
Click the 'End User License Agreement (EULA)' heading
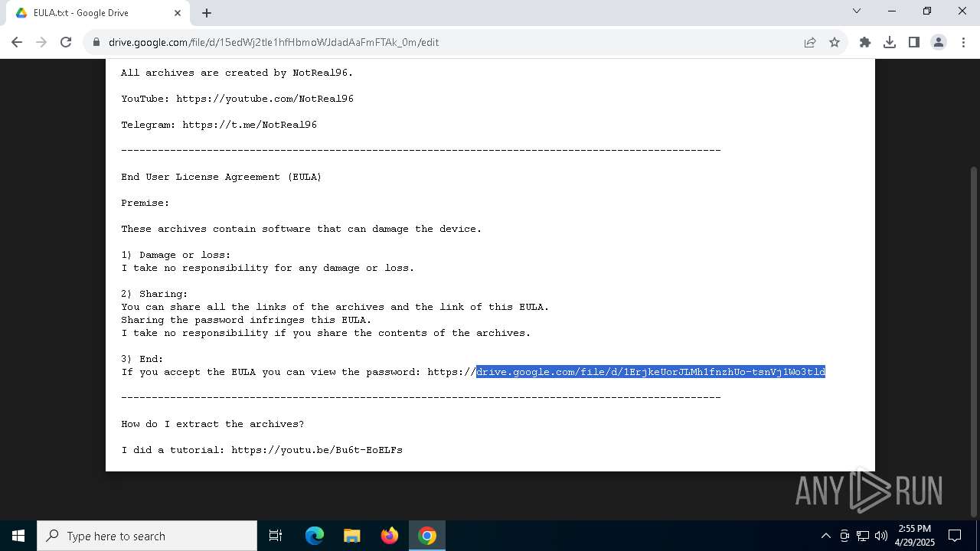[x=221, y=177]
